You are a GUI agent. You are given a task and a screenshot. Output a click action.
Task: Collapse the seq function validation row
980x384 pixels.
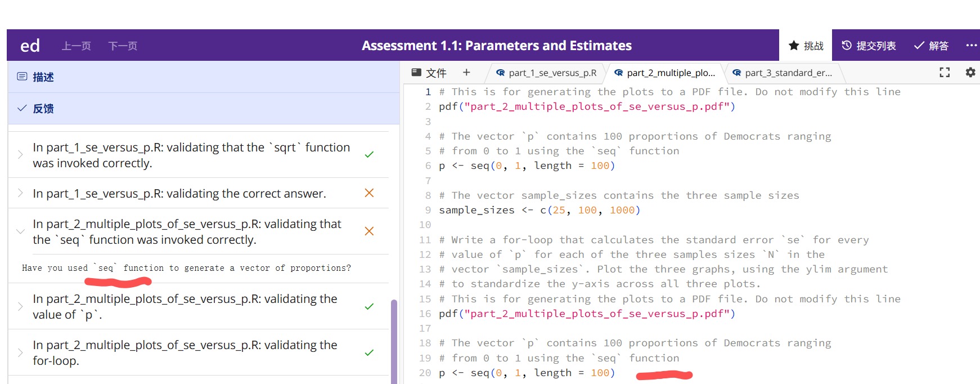click(199, 231)
